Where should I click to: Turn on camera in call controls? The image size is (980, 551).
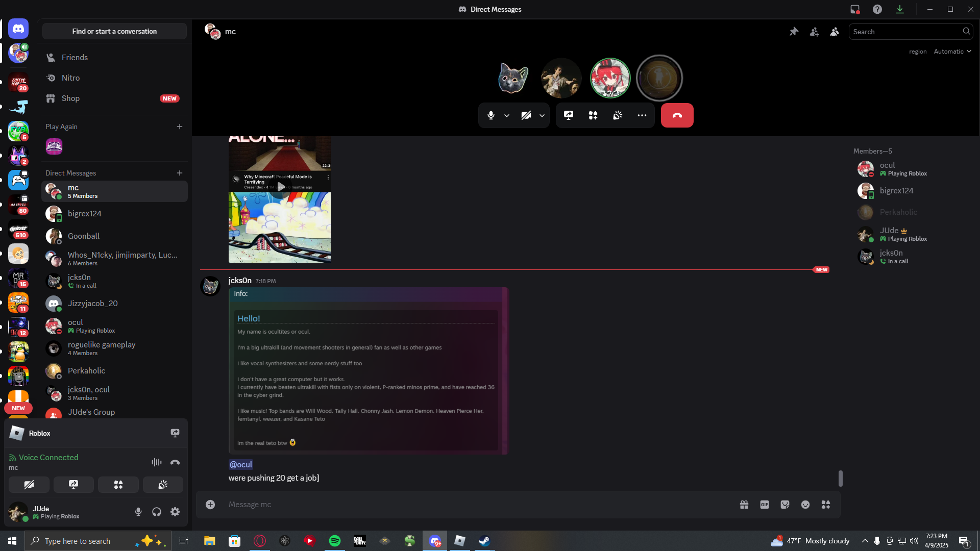point(526,115)
